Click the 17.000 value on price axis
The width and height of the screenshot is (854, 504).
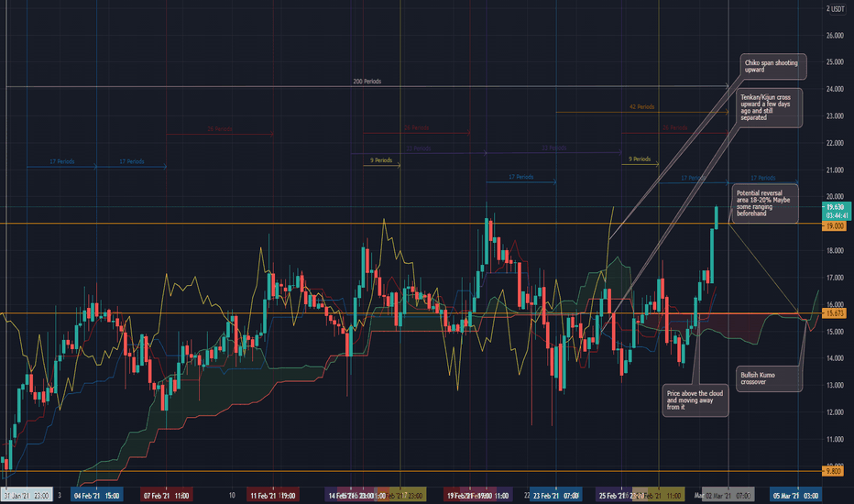click(x=835, y=278)
